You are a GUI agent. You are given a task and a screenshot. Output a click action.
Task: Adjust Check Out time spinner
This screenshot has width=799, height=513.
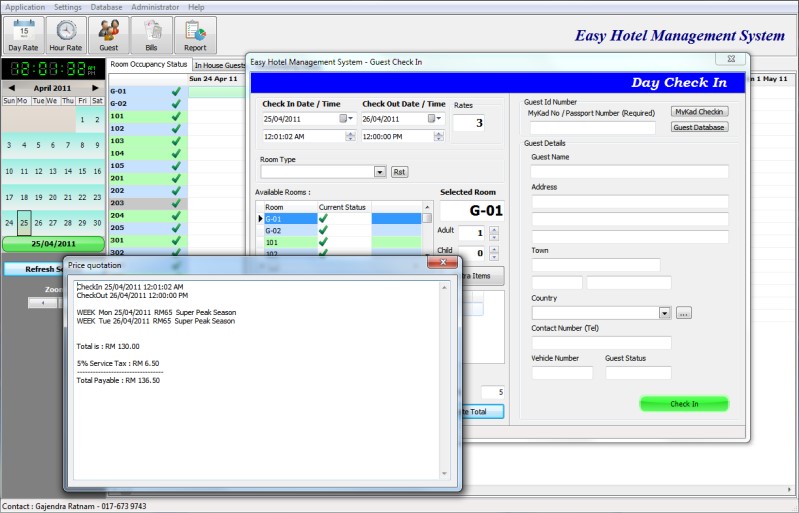tap(439, 137)
